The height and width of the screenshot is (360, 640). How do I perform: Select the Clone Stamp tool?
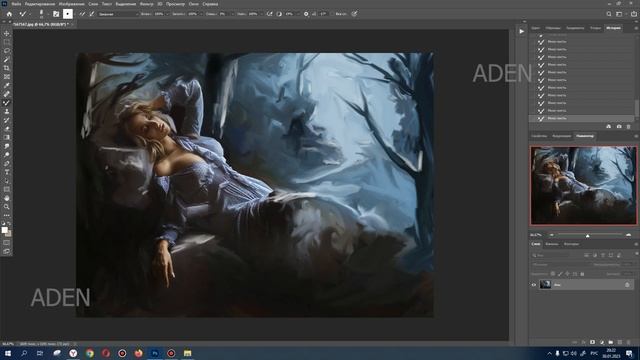[7, 111]
